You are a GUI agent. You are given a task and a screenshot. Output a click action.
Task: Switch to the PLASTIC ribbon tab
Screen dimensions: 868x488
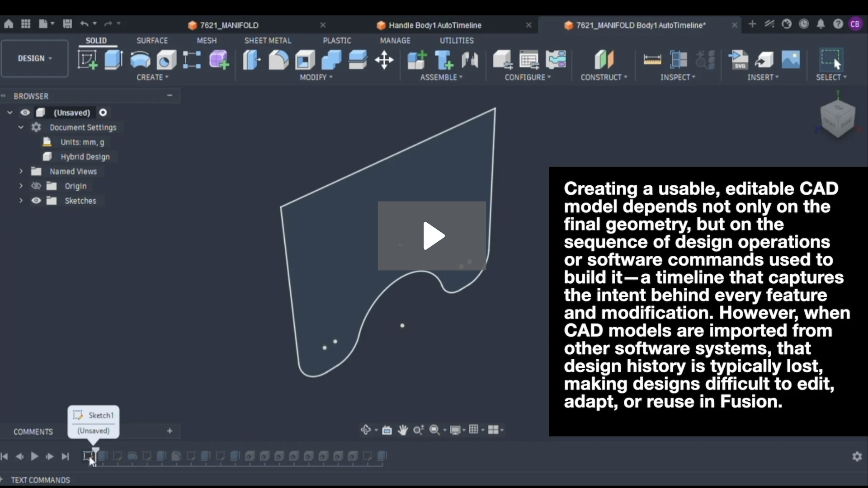point(337,41)
